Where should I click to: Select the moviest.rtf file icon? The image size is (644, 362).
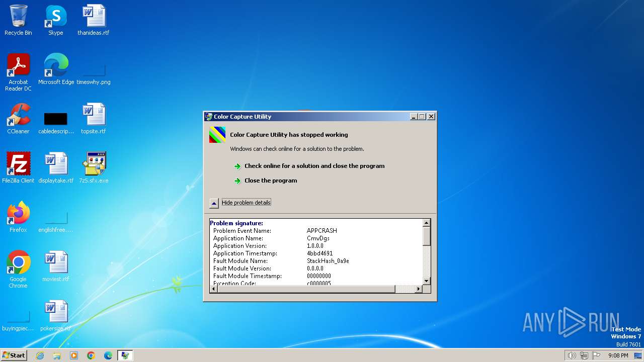click(56, 266)
